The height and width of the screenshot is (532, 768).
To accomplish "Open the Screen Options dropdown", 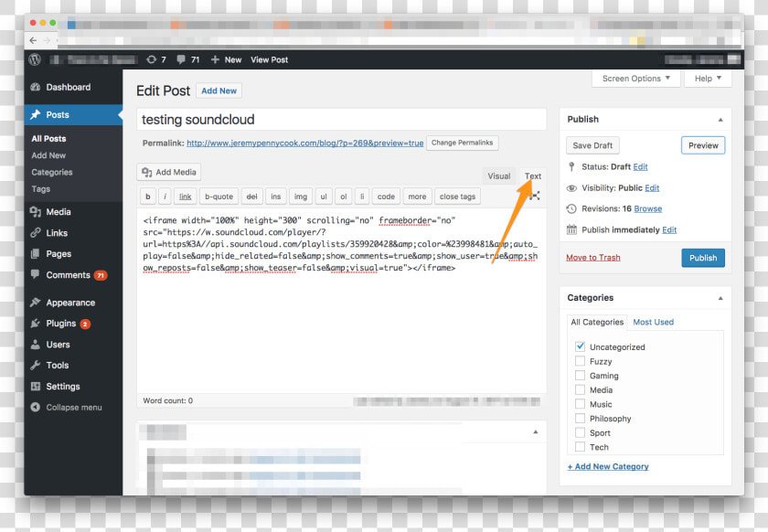I will (x=635, y=79).
